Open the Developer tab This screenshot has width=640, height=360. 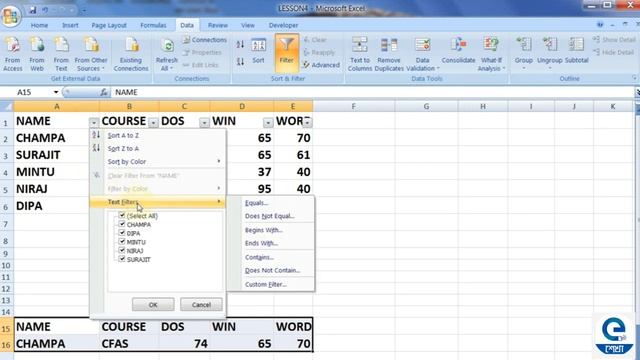pyautogui.click(x=283, y=25)
